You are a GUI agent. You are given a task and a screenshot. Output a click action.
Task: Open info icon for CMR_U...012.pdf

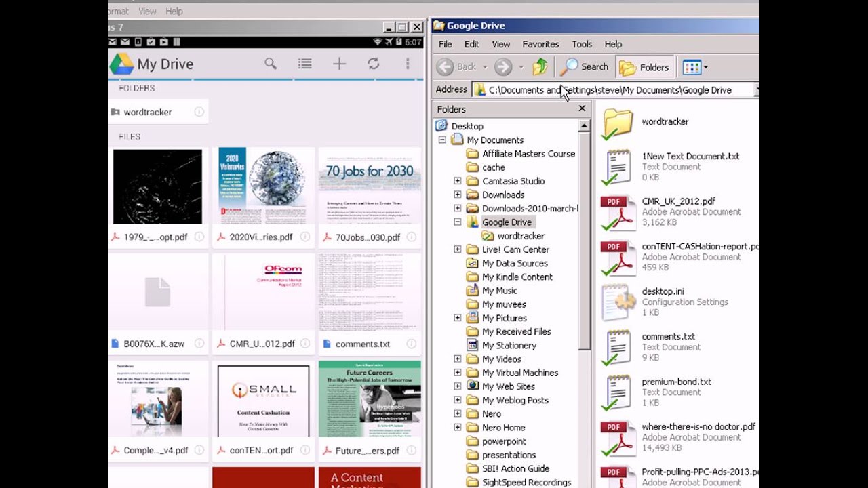(x=305, y=344)
